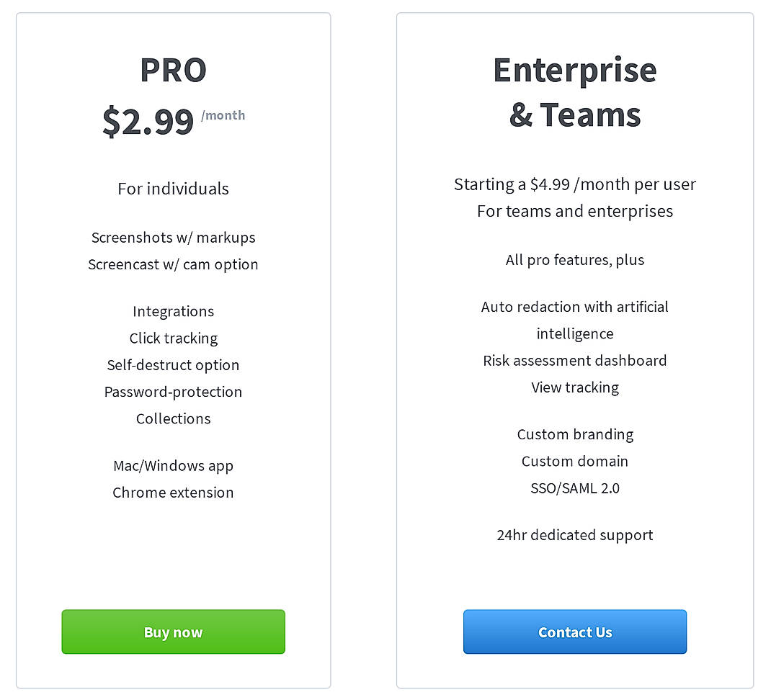
Task: Select the Collections feature text
Action: (173, 418)
